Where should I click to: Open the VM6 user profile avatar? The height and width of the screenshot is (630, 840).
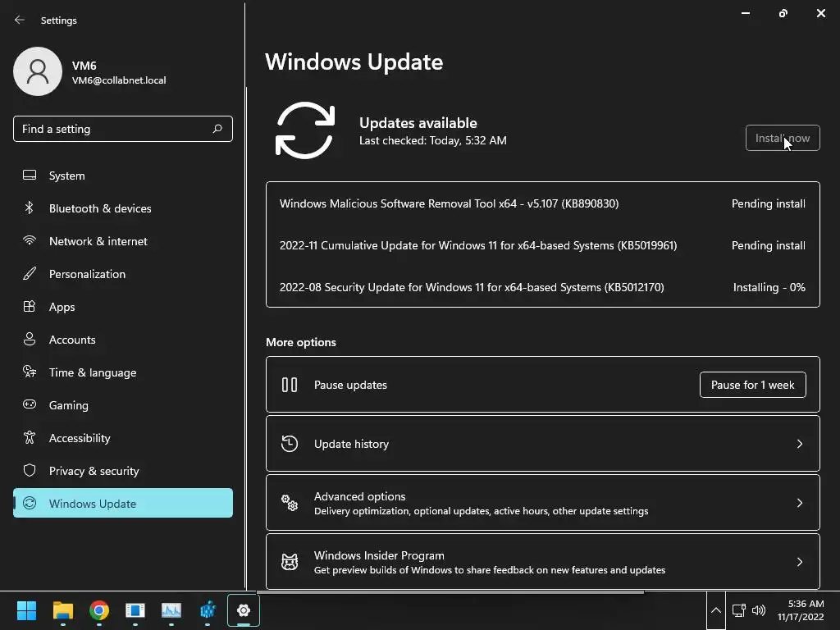38,71
